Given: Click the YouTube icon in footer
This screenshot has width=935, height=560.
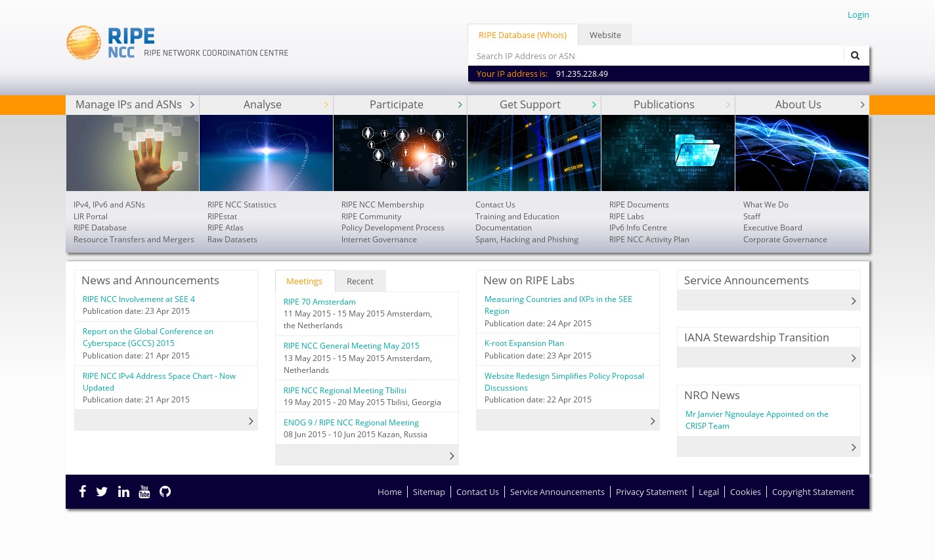Looking at the screenshot, I should click(x=144, y=492).
